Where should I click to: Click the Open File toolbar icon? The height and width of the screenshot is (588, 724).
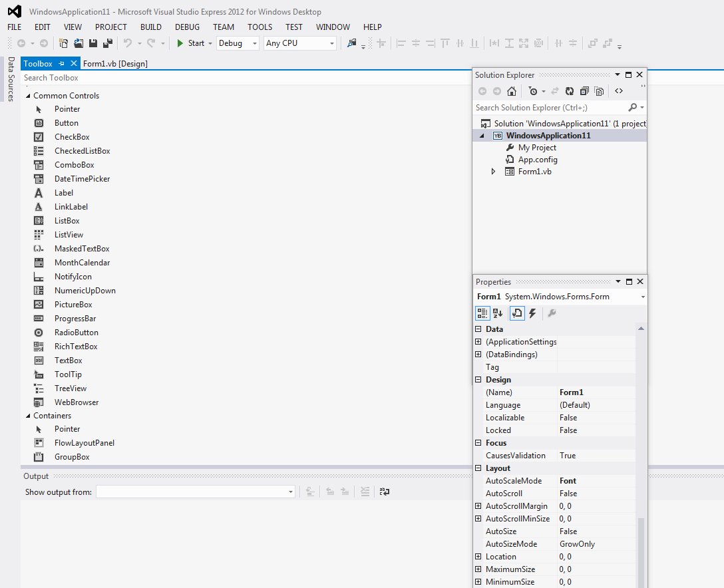click(79, 43)
